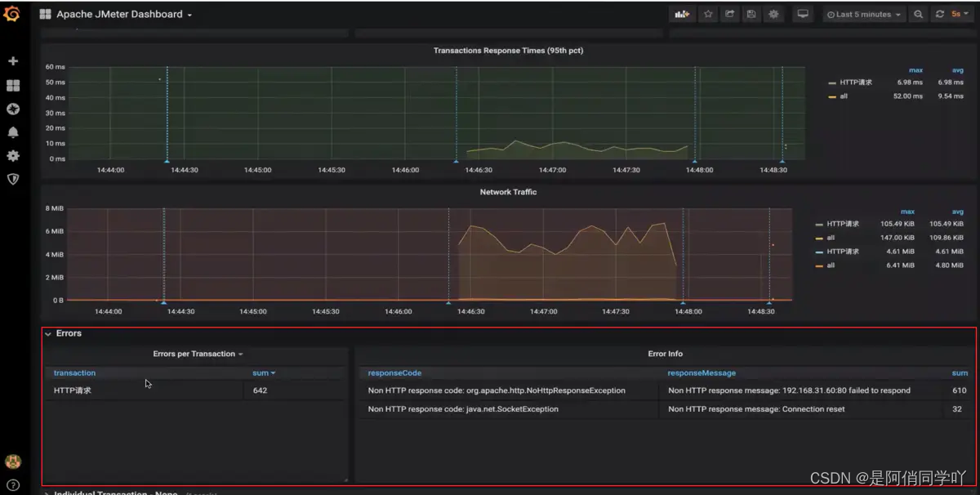
Task: Open the Explore compass icon
Action: click(x=13, y=109)
